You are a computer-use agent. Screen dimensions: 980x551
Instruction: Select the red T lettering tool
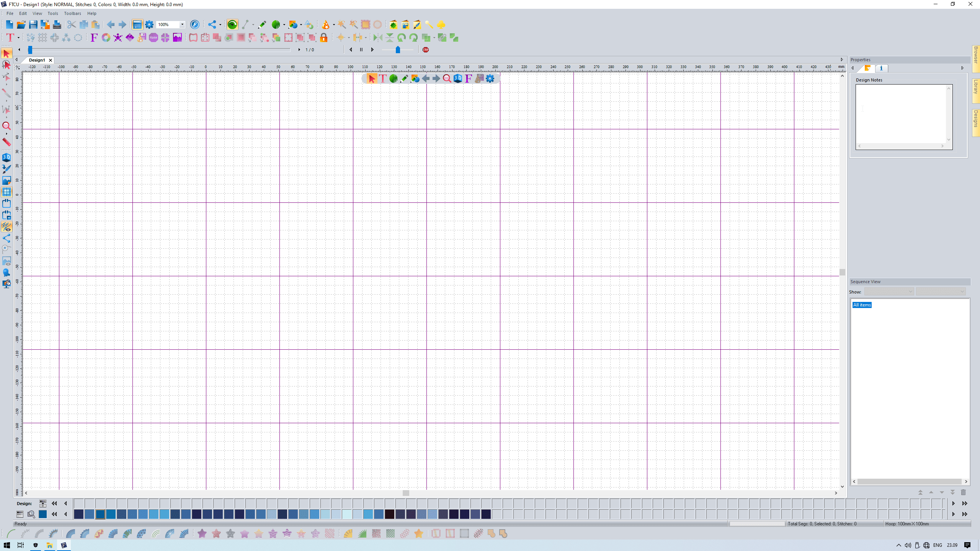coord(10,37)
